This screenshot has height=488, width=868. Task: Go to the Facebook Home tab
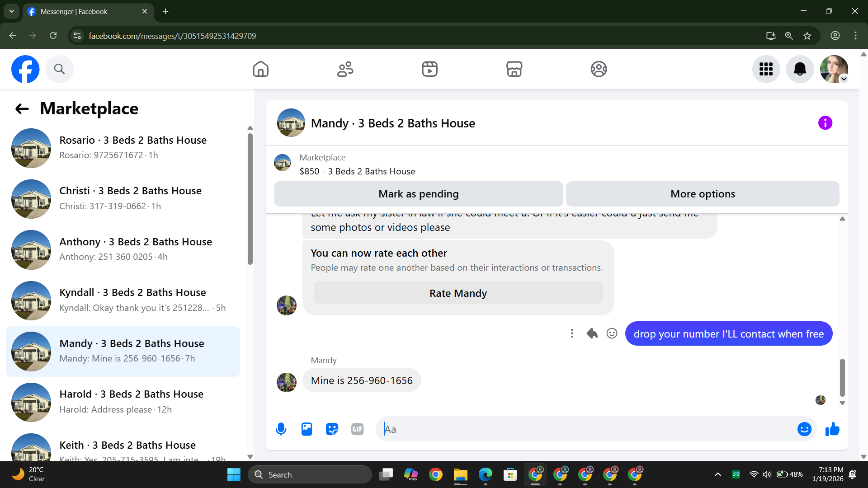(x=260, y=69)
